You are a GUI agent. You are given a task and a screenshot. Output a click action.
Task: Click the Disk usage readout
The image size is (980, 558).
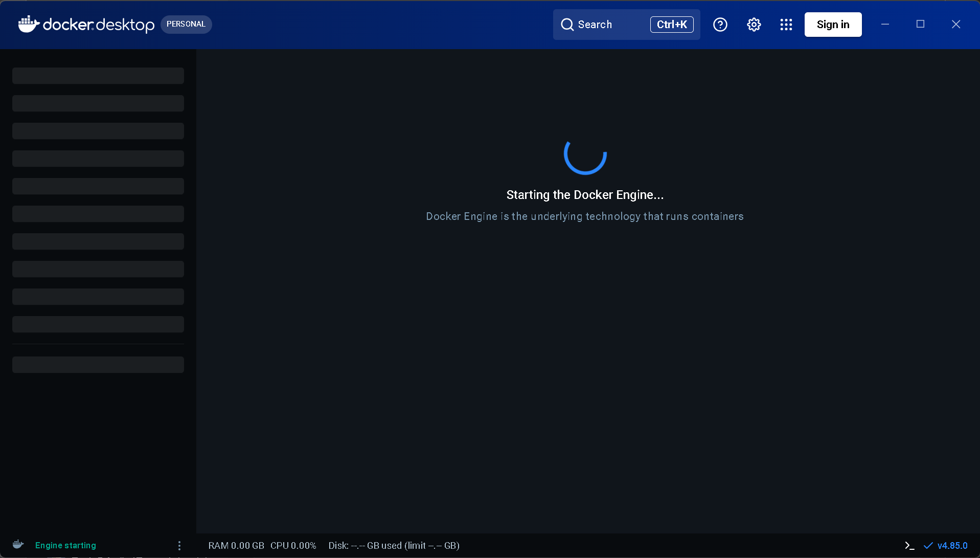[x=394, y=546]
